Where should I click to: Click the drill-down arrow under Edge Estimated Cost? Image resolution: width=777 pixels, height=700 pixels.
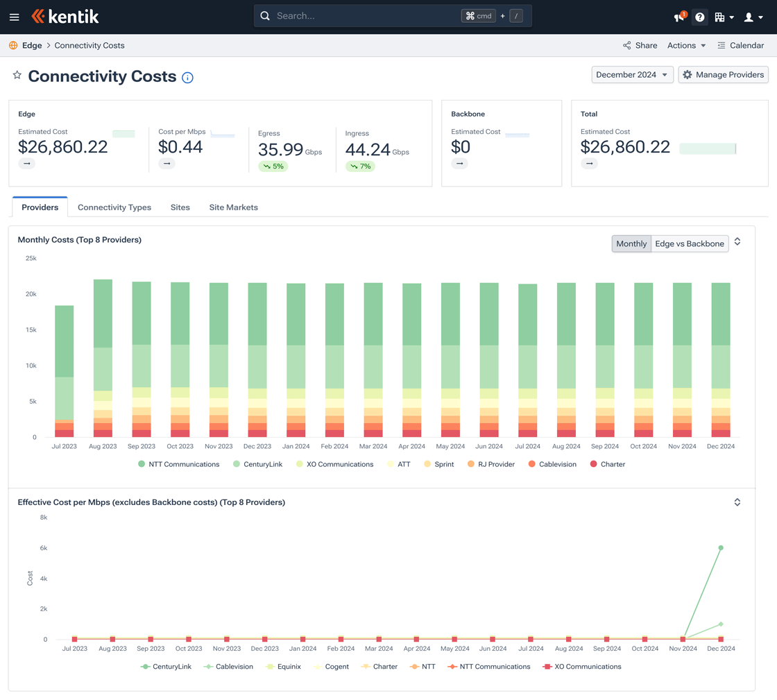[x=26, y=163]
